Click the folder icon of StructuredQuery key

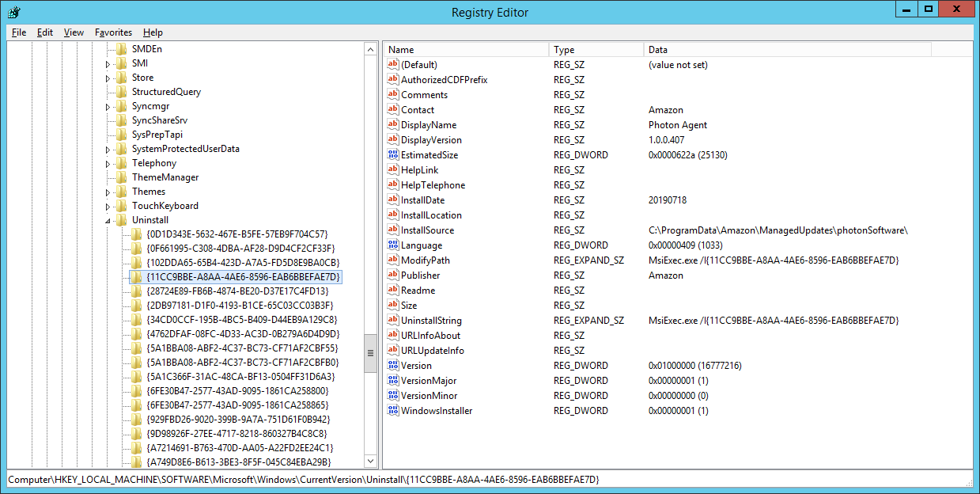[x=121, y=92]
